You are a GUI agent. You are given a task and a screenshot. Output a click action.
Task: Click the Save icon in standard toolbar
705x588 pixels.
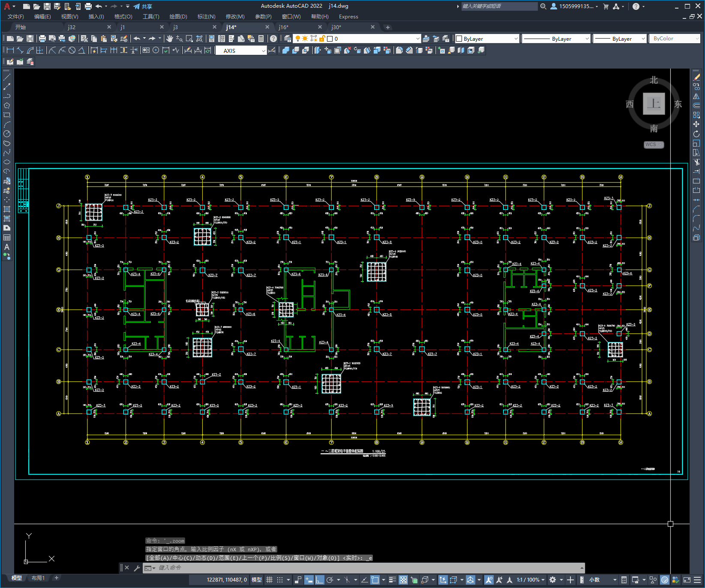click(30, 39)
